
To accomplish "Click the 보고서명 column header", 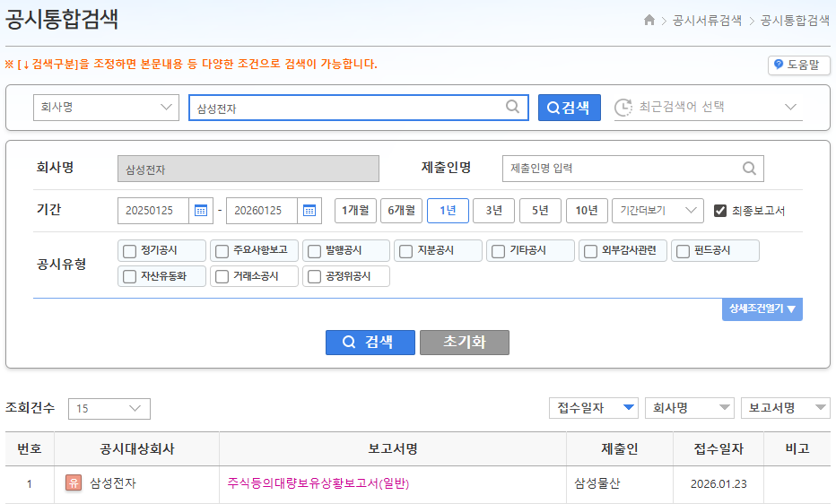I will click(393, 448).
